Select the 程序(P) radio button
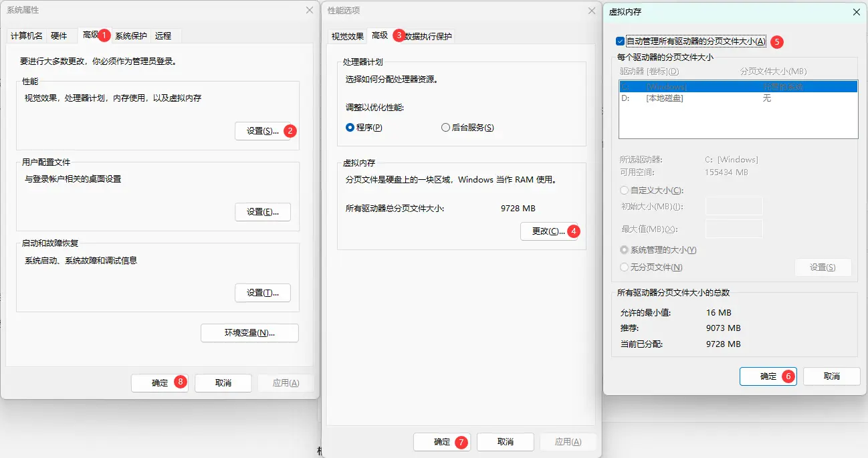 point(350,128)
